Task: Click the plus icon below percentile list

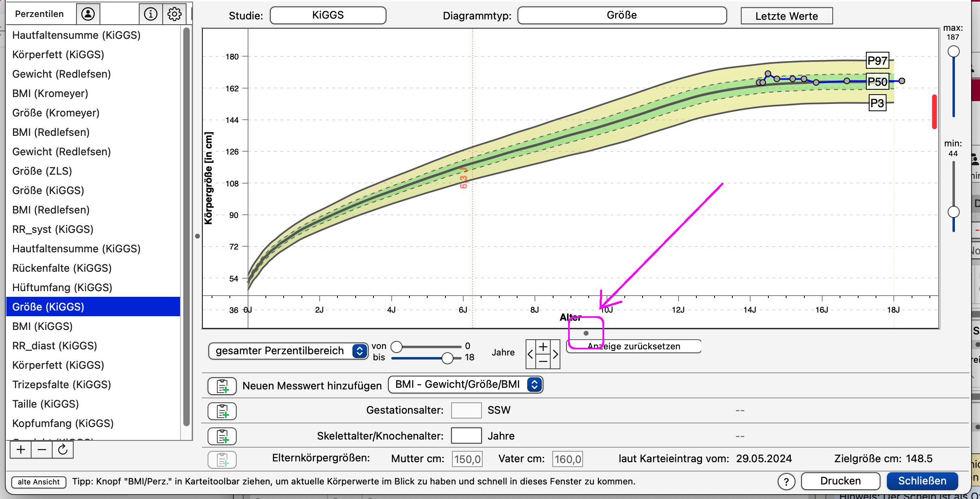Action: click(21, 450)
